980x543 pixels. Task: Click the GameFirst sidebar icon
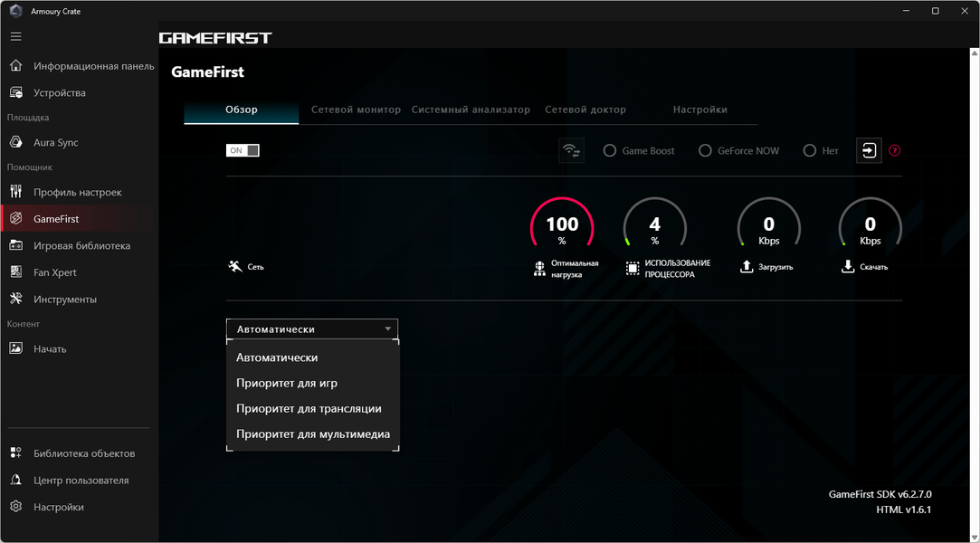click(x=16, y=218)
